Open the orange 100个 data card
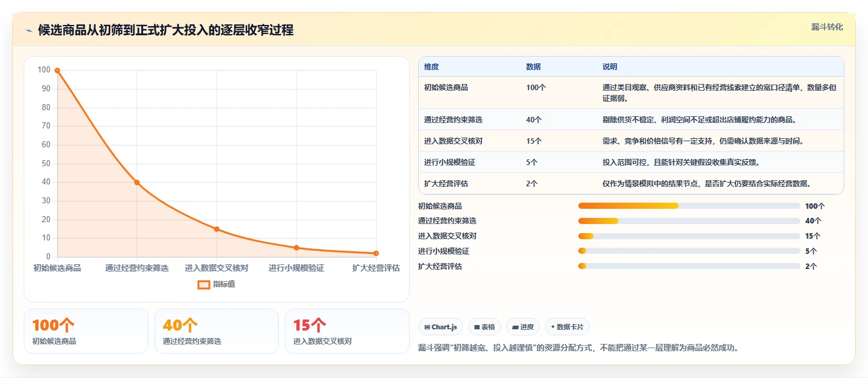The width and height of the screenshot is (868, 378). click(x=86, y=331)
